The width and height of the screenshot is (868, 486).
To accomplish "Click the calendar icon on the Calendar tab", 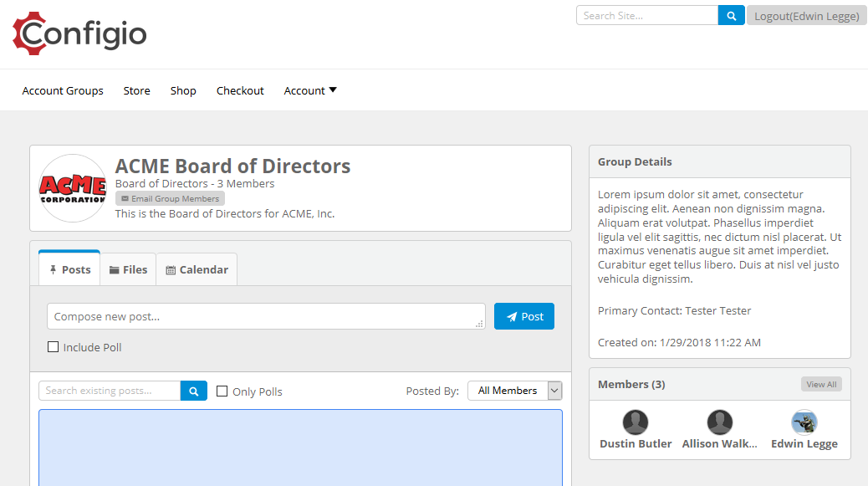I will [x=170, y=269].
